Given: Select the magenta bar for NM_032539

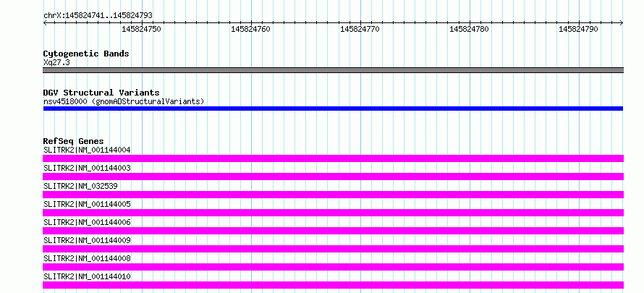Looking at the screenshot, I should pyautogui.click(x=333, y=195).
